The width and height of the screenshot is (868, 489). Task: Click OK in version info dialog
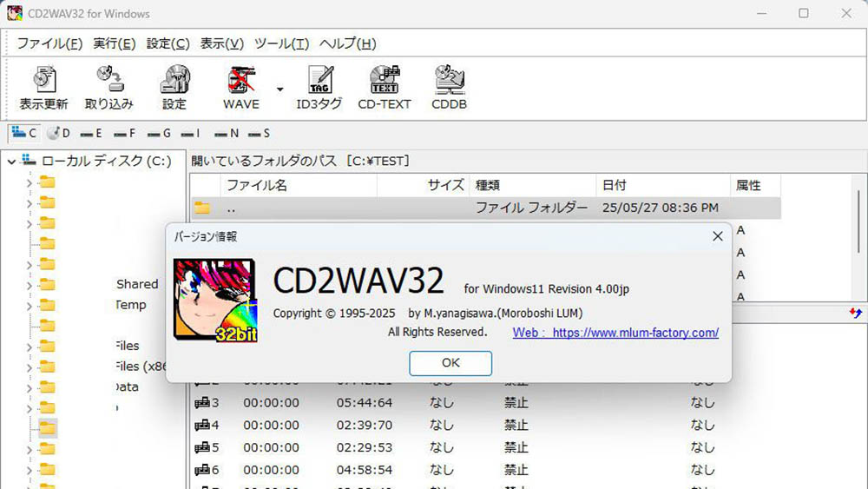pos(450,363)
